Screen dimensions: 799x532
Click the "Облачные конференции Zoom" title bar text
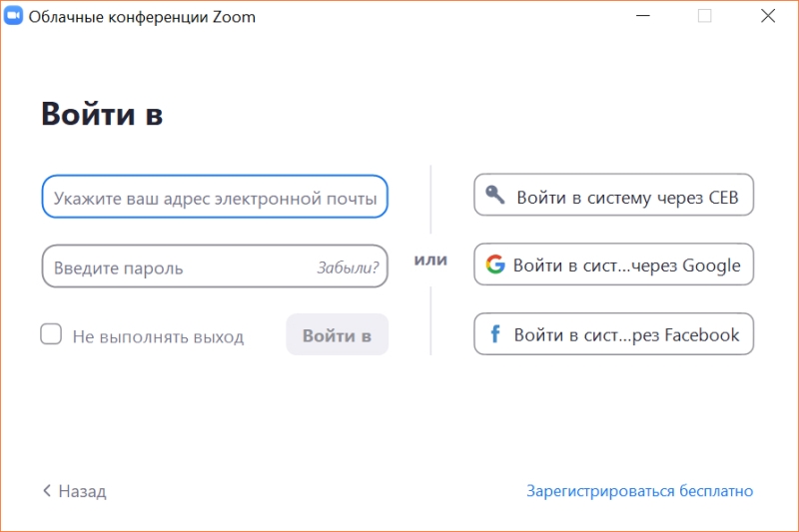142,17
